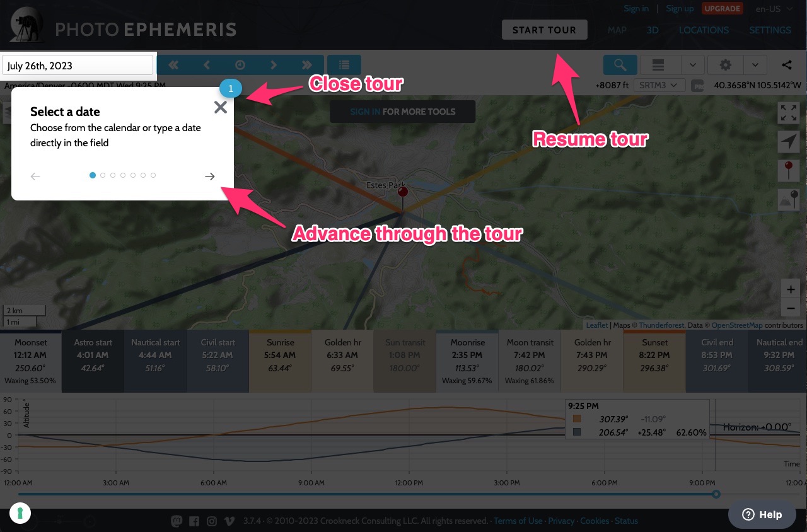Click the +8087 ft elevation readout
Viewport: 807px width, 532px height.
pos(612,85)
